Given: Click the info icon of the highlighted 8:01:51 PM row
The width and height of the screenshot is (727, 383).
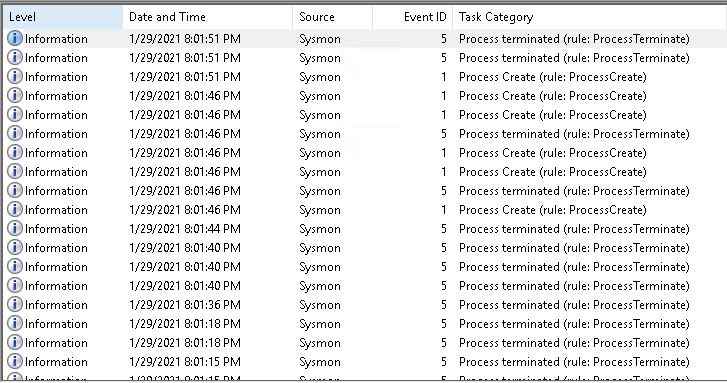Looking at the screenshot, I should (x=15, y=38).
